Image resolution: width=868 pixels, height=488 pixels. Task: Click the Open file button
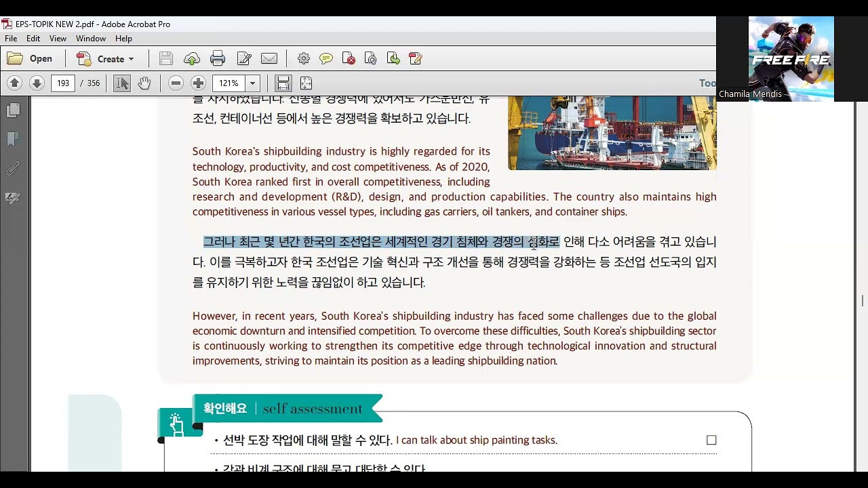pyautogui.click(x=30, y=59)
